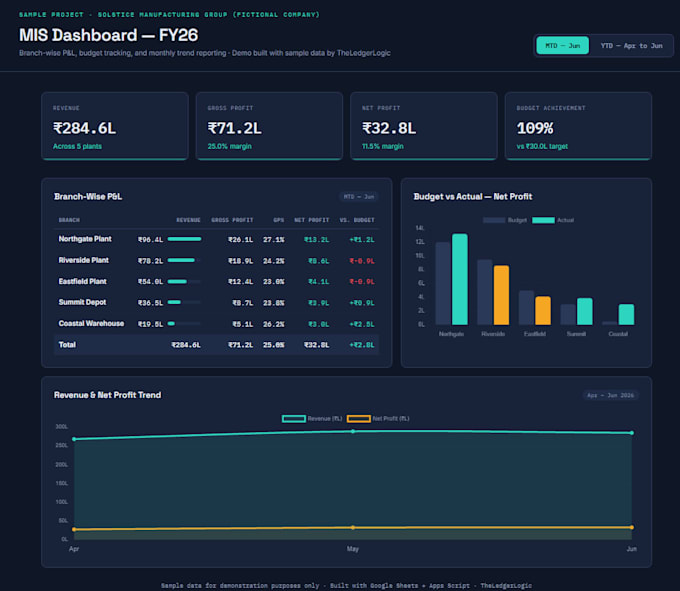680x591 pixels.
Task: Click Riverside GP% value 24.2%
Action: [x=274, y=261]
